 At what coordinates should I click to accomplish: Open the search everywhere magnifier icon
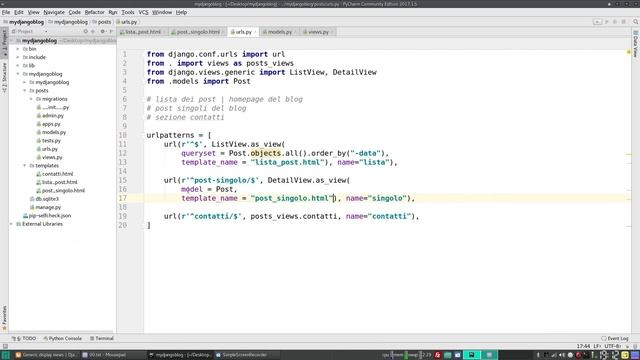pyautogui.click(x=636, y=22)
